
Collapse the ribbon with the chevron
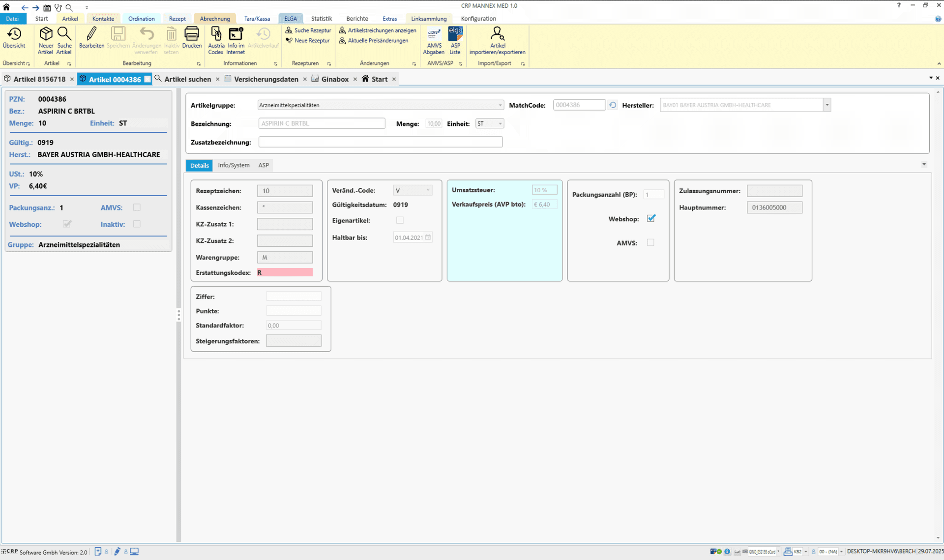pos(939,63)
